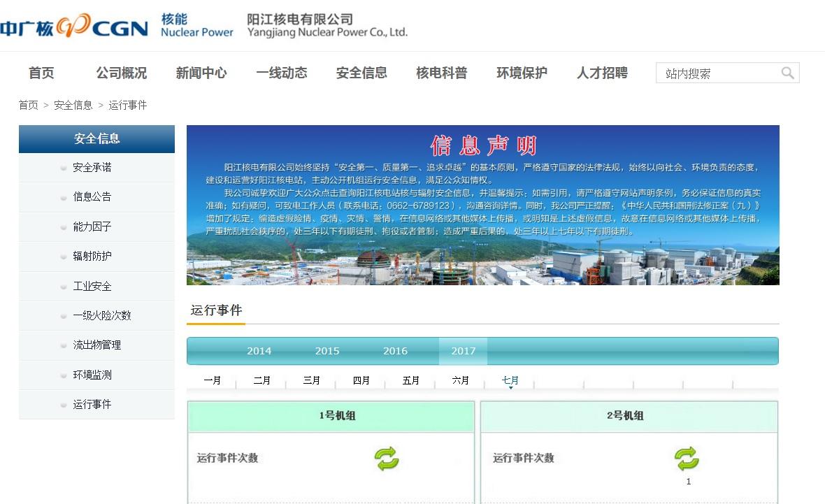
Task: Expand the 安全信息 sidebar section
Action: click(96, 138)
